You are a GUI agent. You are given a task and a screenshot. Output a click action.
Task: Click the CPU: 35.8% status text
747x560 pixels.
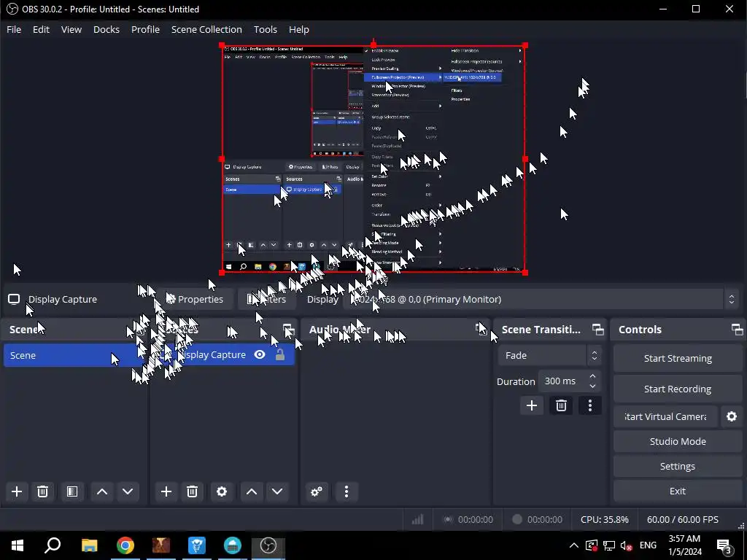tap(605, 519)
